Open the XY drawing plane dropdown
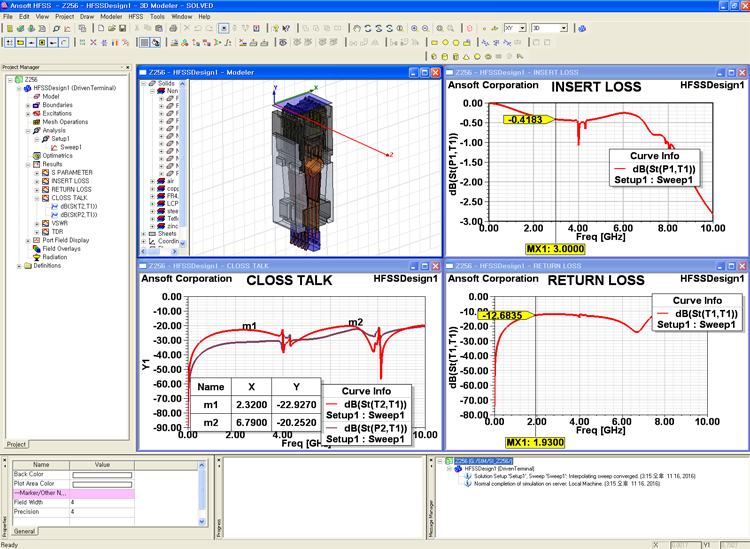750x549 pixels. point(522,28)
